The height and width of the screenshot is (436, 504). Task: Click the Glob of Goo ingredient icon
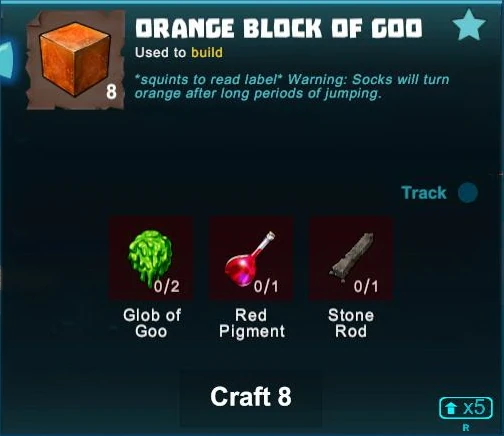(151, 258)
